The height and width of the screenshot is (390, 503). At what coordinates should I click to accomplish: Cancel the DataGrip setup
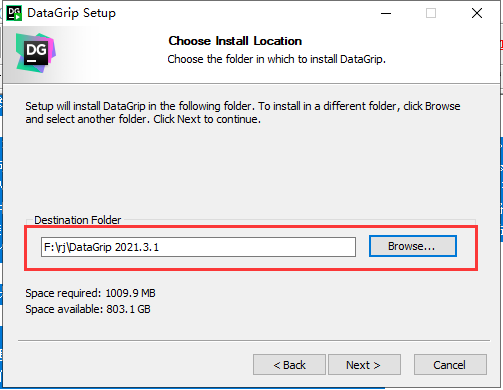(x=450, y=365)
